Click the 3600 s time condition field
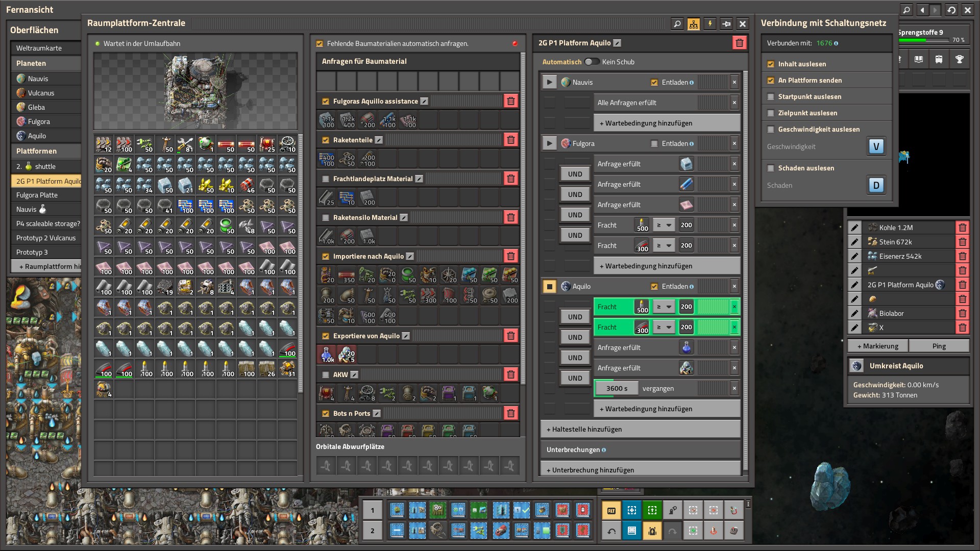This screenshot has width=980, height=551. (x=617, y=388)
